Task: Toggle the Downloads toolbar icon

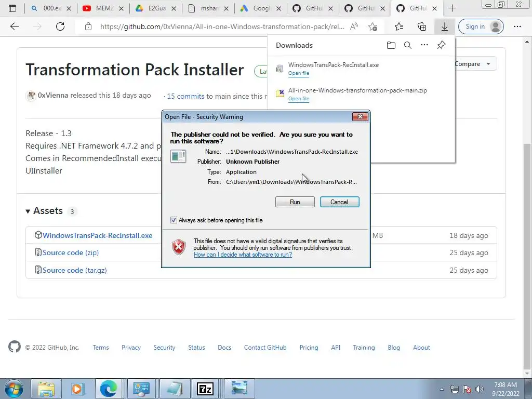Action: (x=445, y=26)
